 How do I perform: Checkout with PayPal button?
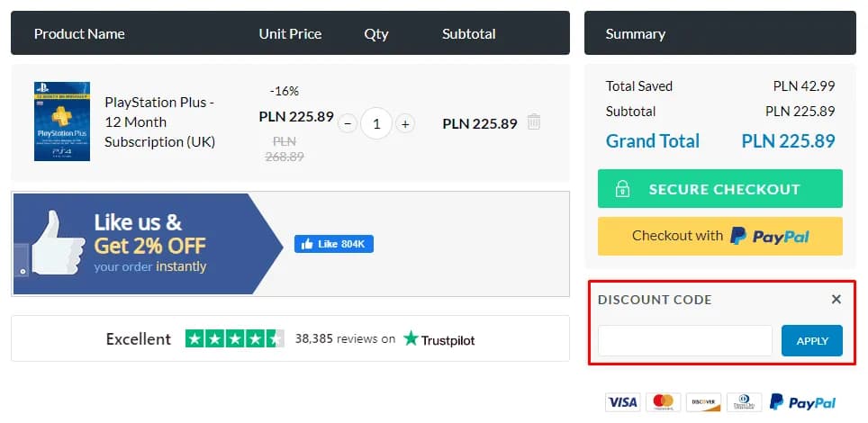coord(720,236)
